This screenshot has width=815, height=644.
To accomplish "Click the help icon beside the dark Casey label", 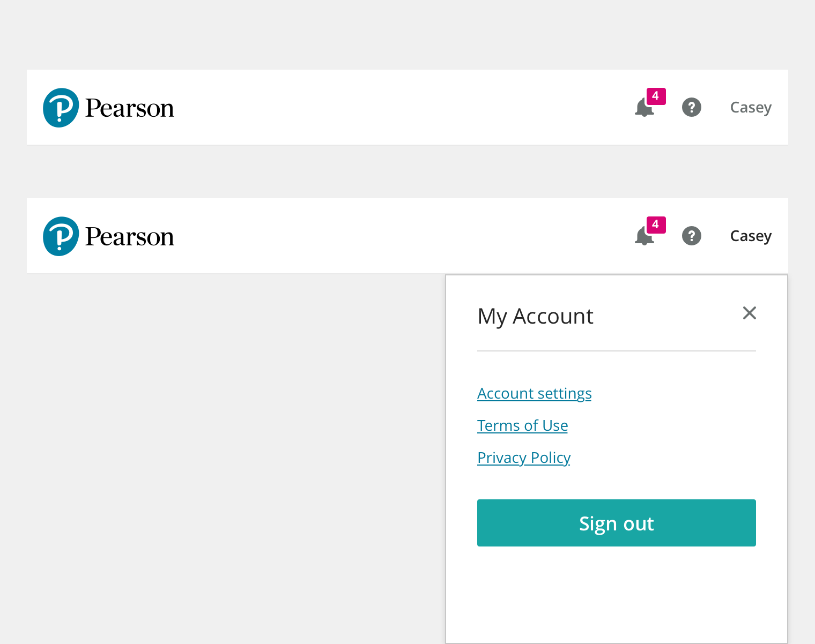I will [x=692, y=236].
